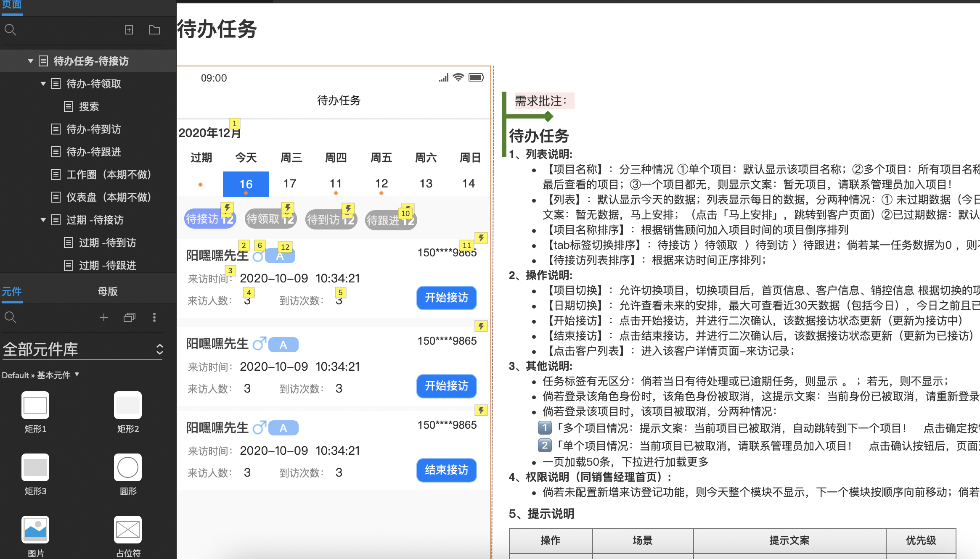Screen dimensions: 980x559
Task: Select the 圆形 circle widget icon
Action: (x=128, y=467)
